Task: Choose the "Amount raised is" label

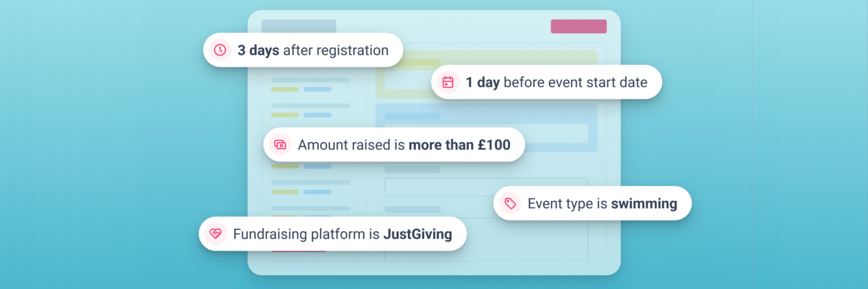Action: click(351, 145)
